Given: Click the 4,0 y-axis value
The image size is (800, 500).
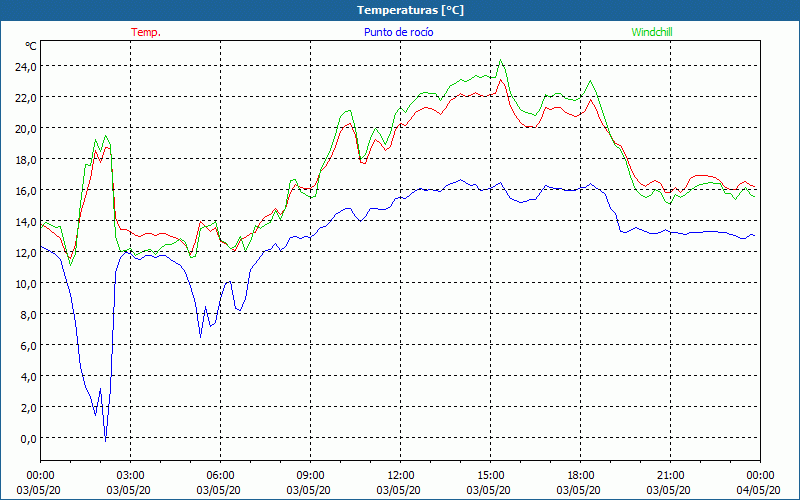Looking at the screenshot, I should click(x=28, y=377).
